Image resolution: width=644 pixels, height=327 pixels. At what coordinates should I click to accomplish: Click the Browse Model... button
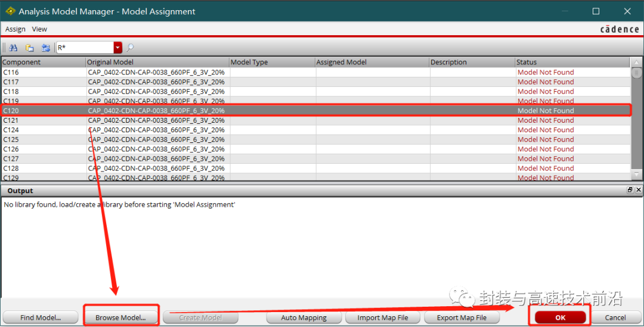(x=120, y=317)
